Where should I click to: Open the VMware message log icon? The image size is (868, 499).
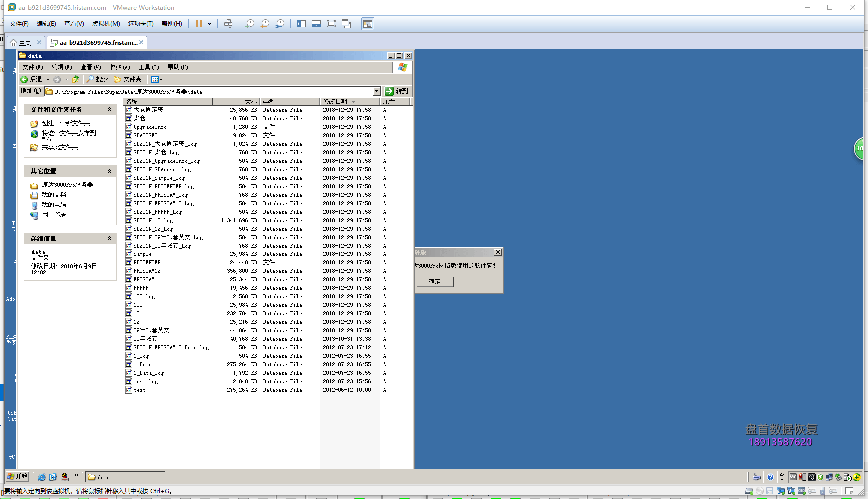coord(849,491)
